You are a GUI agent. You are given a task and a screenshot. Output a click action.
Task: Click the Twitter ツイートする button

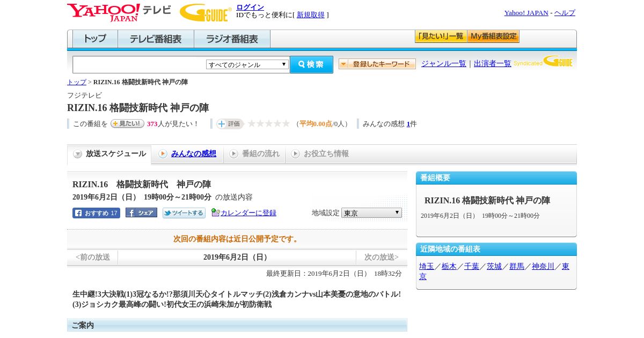184,213
